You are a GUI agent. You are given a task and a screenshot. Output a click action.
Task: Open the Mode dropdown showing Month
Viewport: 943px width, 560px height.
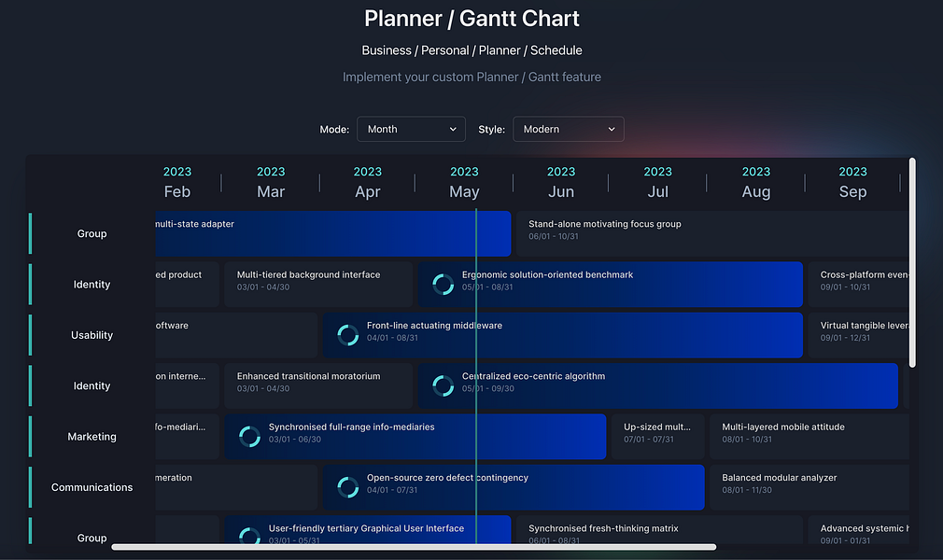click(x=411, y=130)
